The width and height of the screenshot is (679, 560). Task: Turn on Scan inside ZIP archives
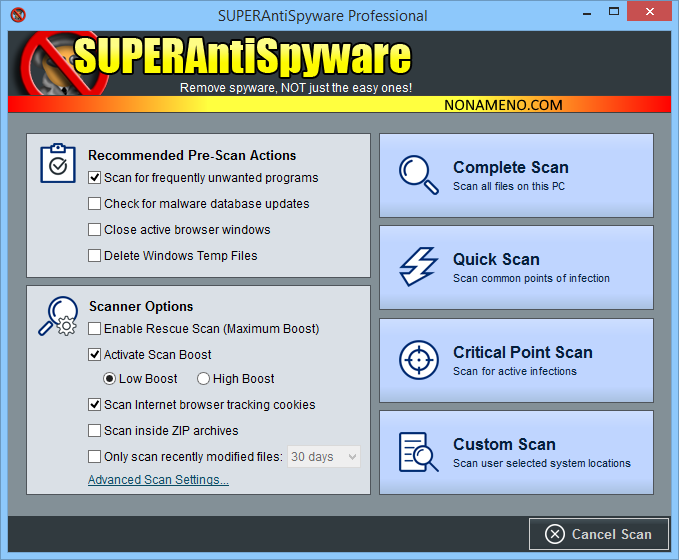point(95,431)
